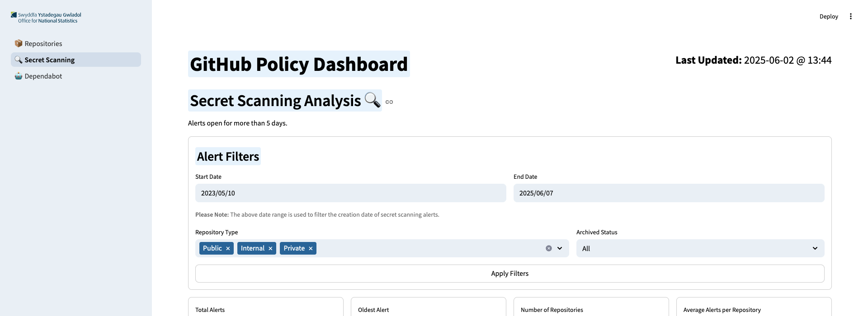Image resolution: width=868 pixels, height=316 pixels.
Task: Click the Secret Scanning magnifier sidebar icon
Action: pos(19,60)
